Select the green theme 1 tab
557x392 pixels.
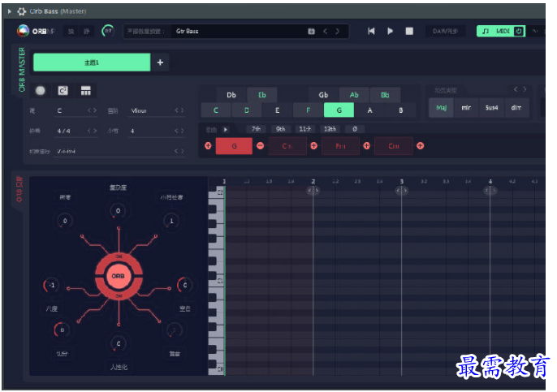tap(92, 62)
